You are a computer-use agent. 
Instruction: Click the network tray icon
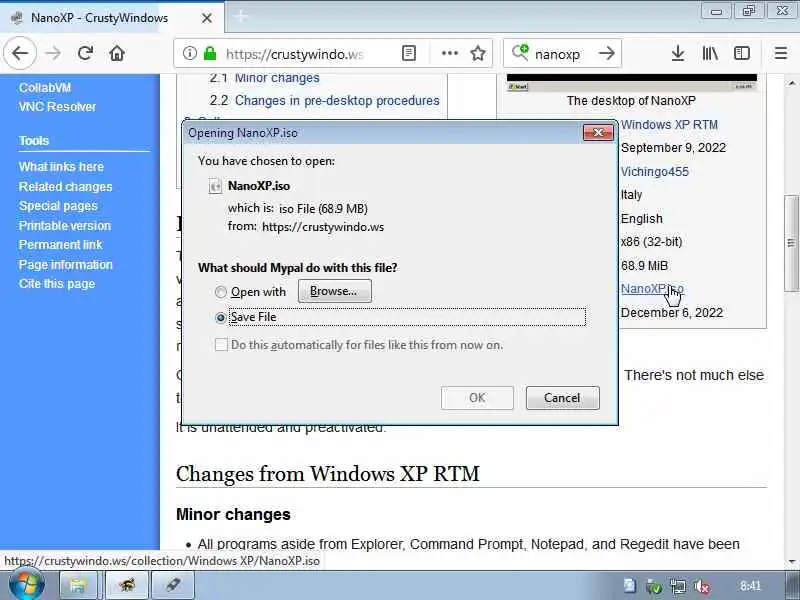[x=678, y=586]
